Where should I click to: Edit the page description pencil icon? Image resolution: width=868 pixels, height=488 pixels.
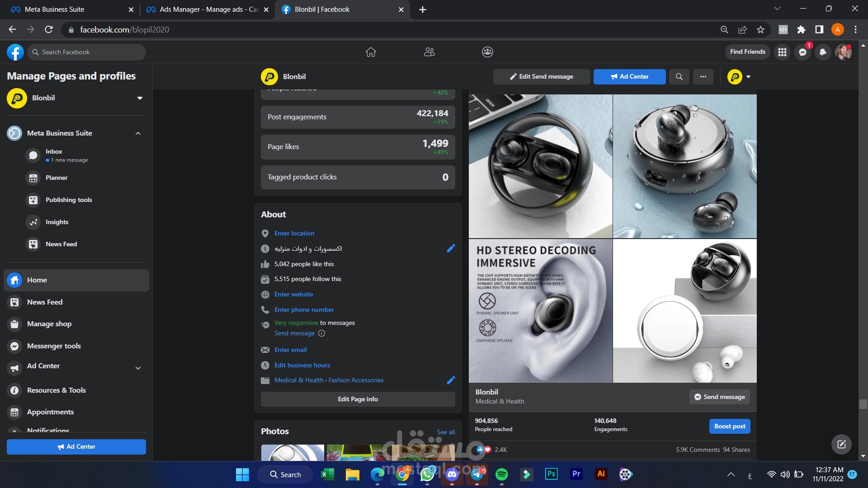click(x=451, y=248)
